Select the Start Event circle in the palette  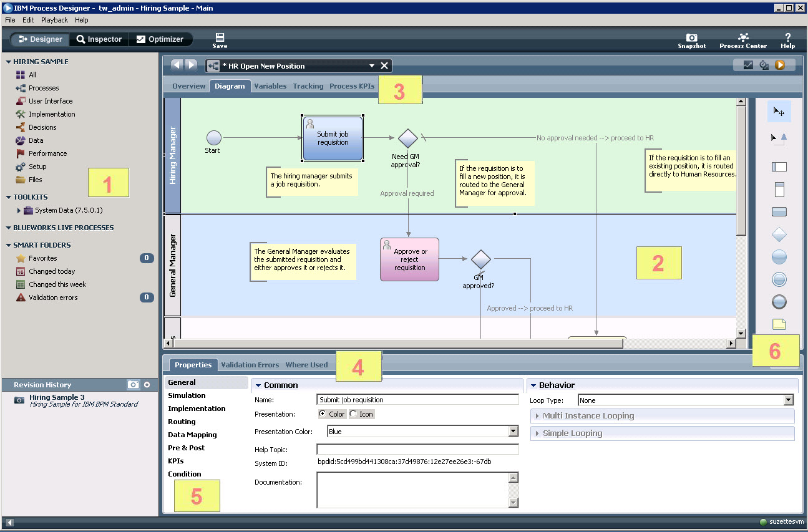779,256
